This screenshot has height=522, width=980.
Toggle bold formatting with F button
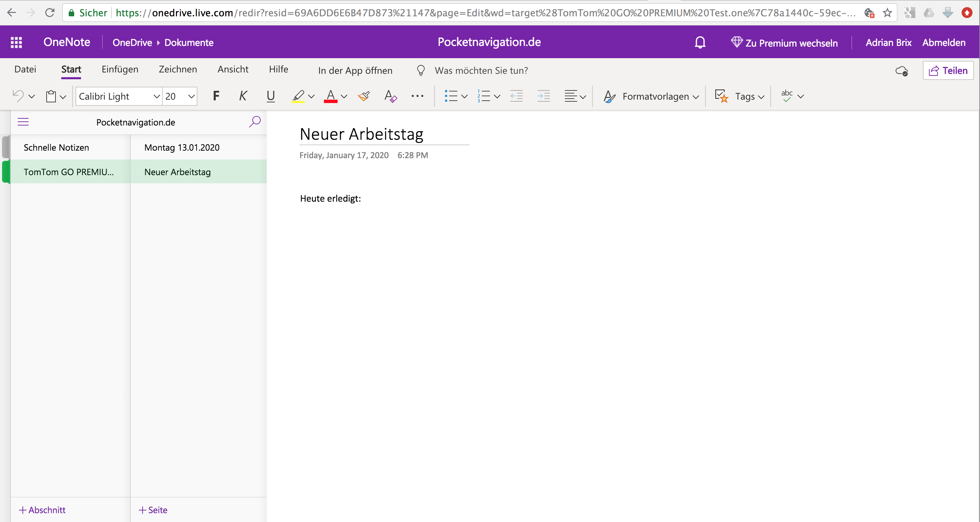(x=216, y=96)
